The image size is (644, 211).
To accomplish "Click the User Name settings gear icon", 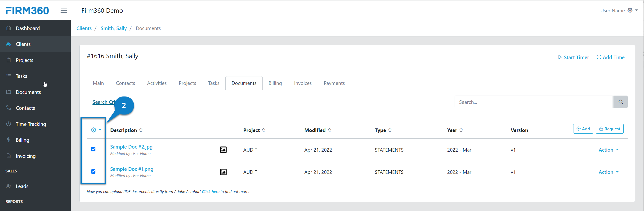I will [x=630, y=10].
